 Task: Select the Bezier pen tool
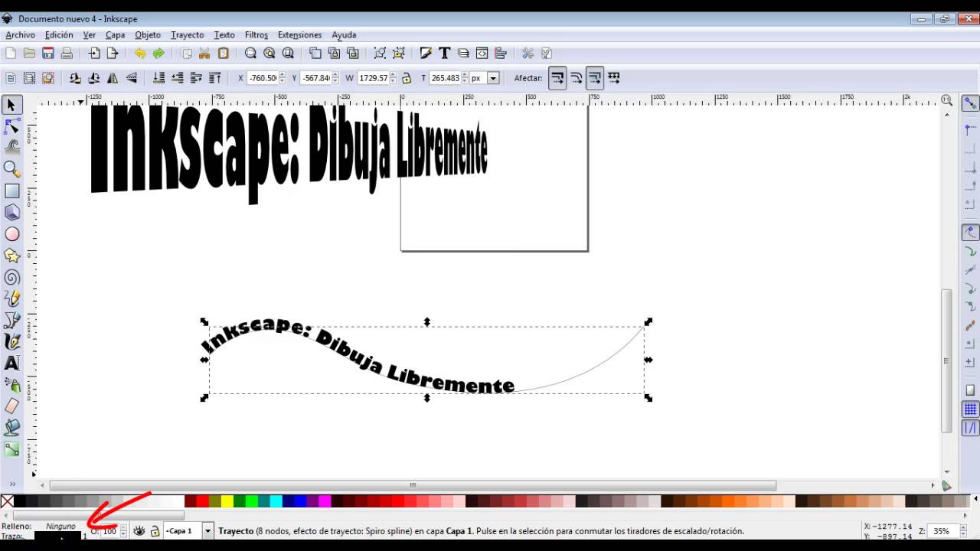point(11,320)
